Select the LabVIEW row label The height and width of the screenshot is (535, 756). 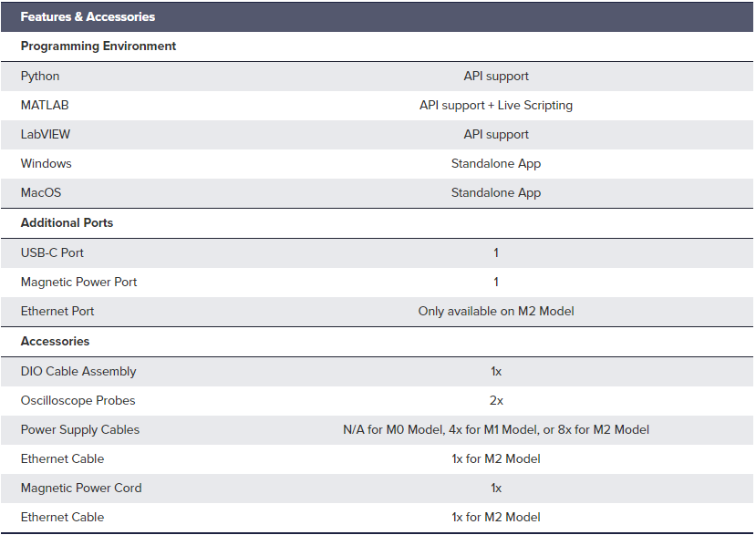tap(46, 135)
